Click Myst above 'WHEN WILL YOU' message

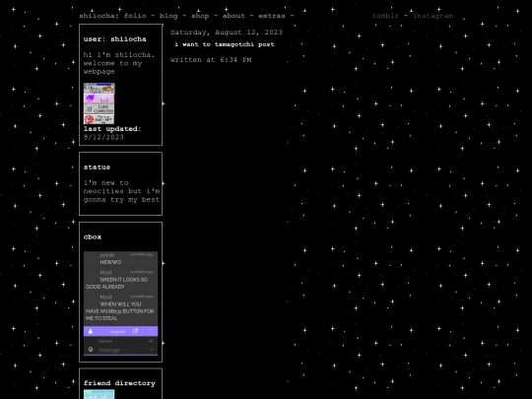coord(105,298)
